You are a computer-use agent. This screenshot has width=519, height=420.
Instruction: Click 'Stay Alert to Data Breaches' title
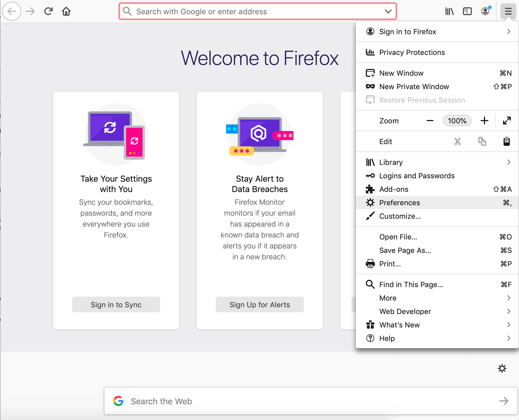(x=260, y=184)
